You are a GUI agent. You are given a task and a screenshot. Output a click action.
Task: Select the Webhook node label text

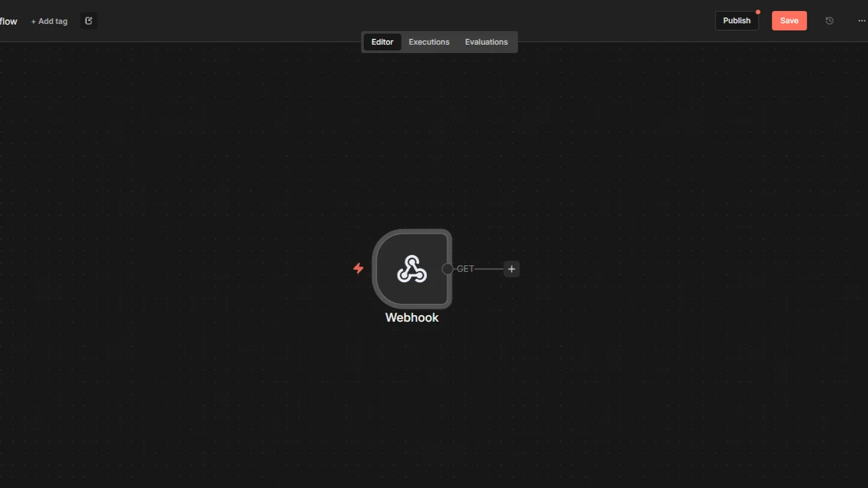[x=412, y=318]
